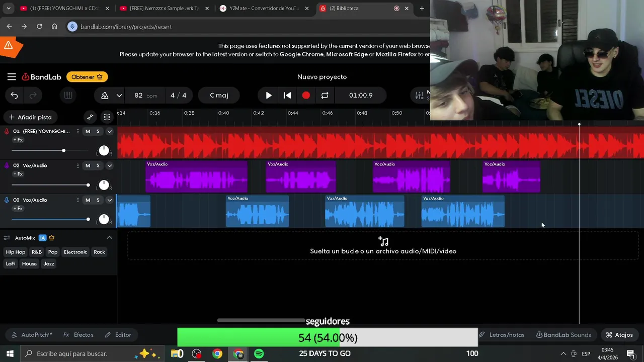Select track 02 microphone icon
644x362 pixels.
(7, 165)
